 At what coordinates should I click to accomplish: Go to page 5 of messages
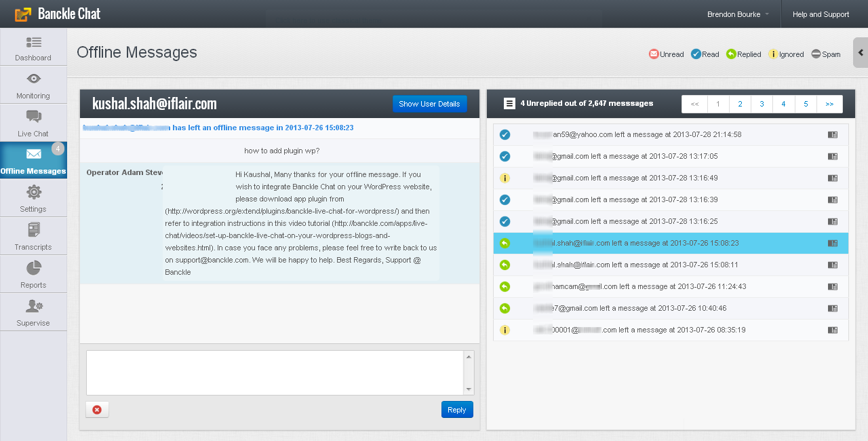point(806,104)
